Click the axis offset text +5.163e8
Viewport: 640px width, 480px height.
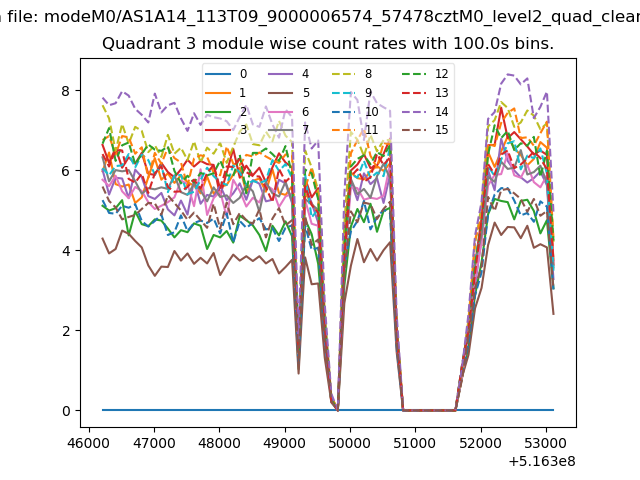pyautogui.click(x=542, y=461)
